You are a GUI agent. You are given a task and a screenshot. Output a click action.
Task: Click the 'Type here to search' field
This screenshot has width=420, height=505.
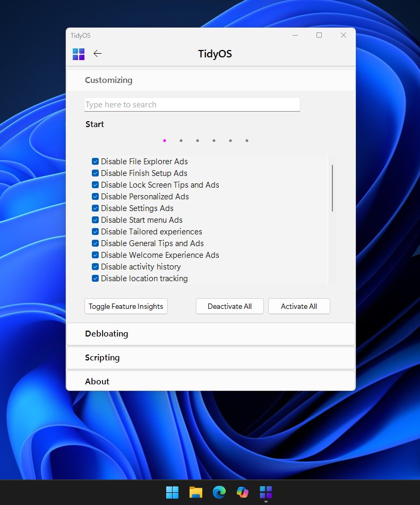click(192, 105)
